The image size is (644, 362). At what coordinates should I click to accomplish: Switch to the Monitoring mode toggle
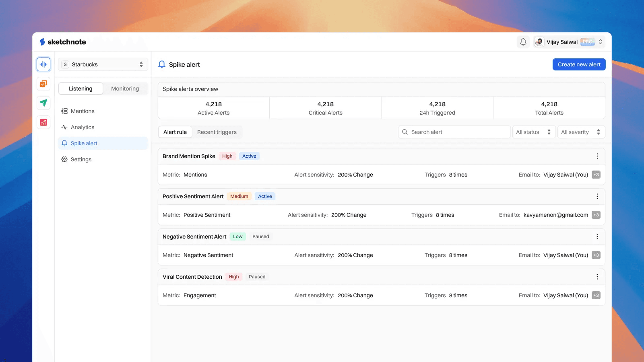point(125,88)
